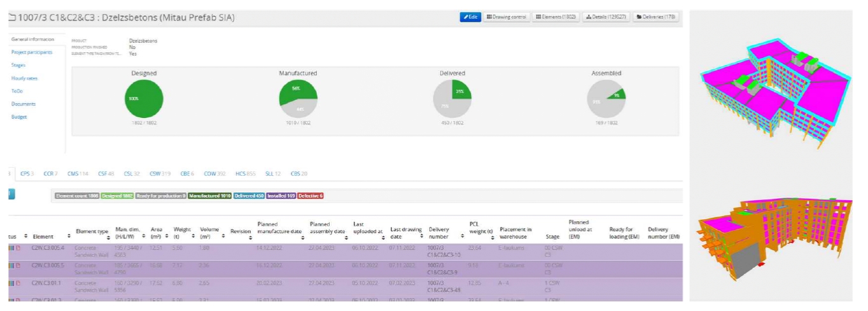Switch to the CSL 32 tab
Viewport: 868px width, 311px height.
132,173
